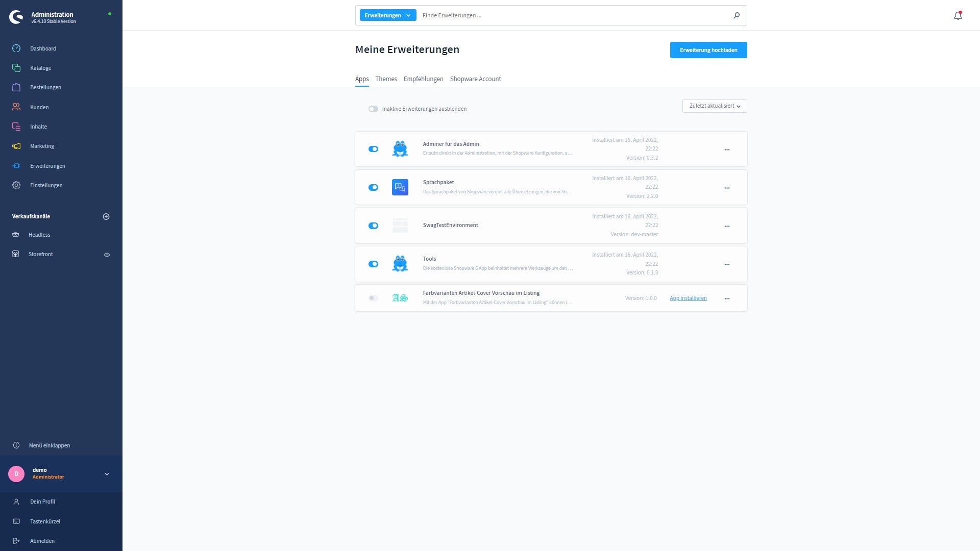Toggle the SwagTestEnvironment extension on/off
The image size is (980, 551).
(x=373, y=226)
